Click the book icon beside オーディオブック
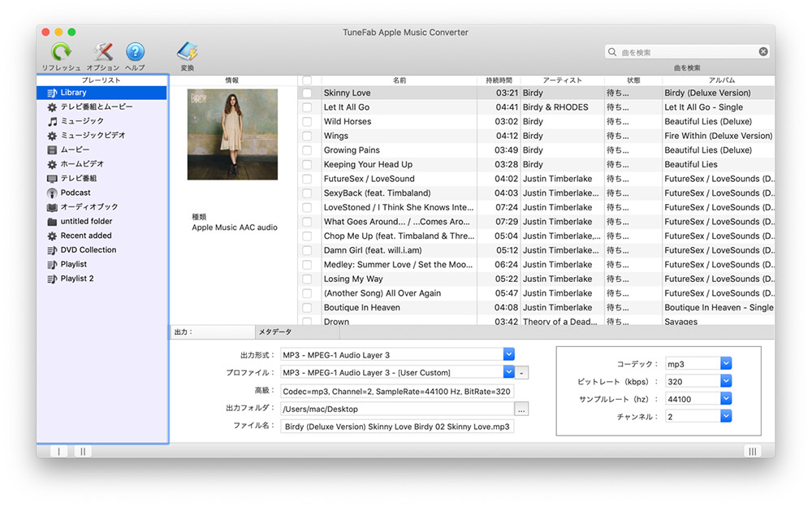 click(x=52, y=207)
